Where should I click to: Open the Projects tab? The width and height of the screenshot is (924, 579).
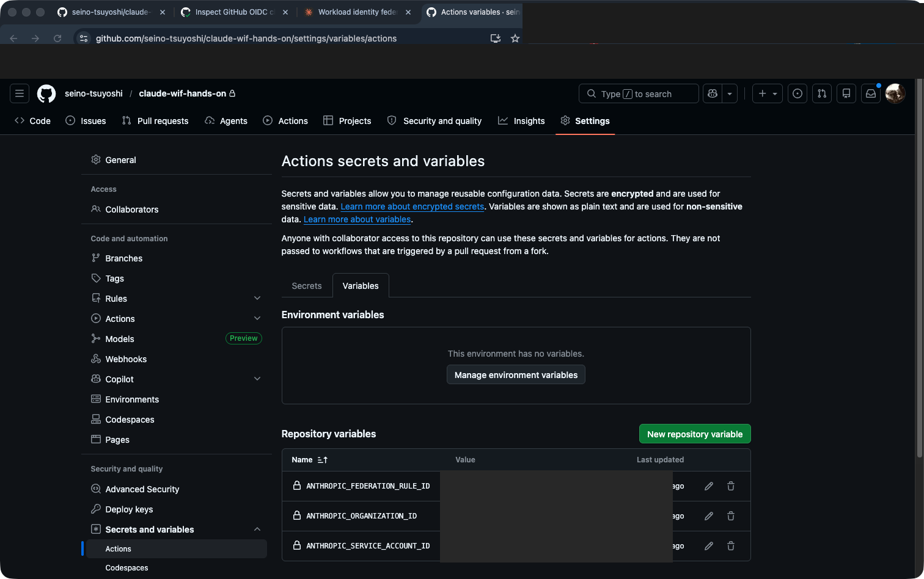[347, 121]
